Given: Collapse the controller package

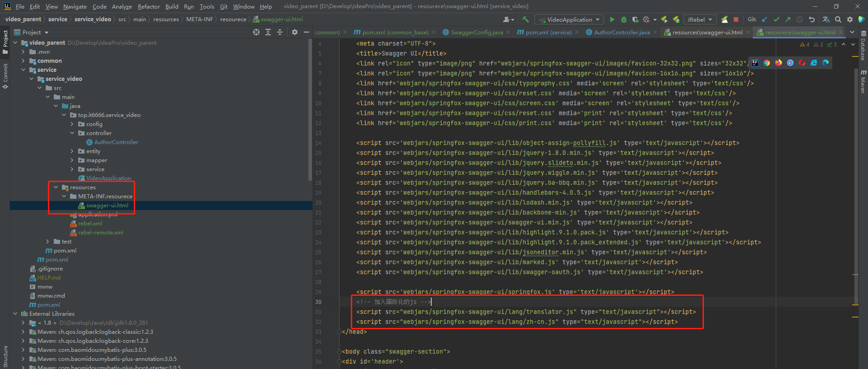Looking at the screenshot, I should [72, 133].
